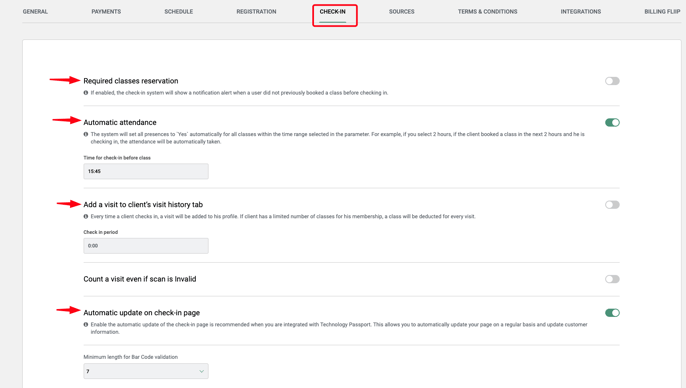Click the chevron arrow in bar code dropdown
Screen dimensions: 686x388
pos(201,371)
